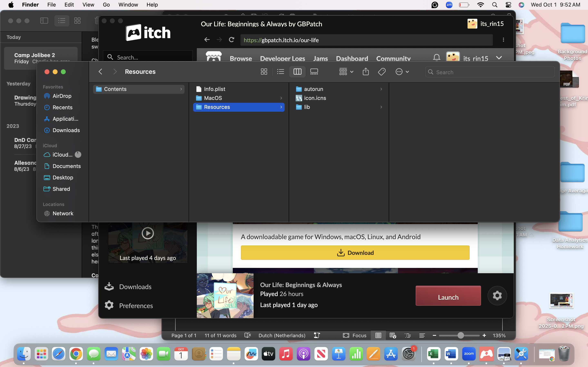
Task: Switch Finder to list view
Action: 280,72
